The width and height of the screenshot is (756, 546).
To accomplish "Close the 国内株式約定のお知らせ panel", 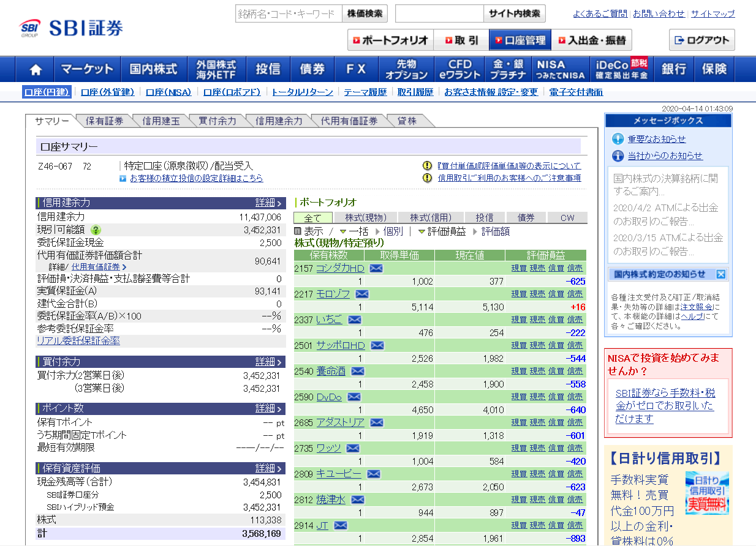I will pos(720,274).
